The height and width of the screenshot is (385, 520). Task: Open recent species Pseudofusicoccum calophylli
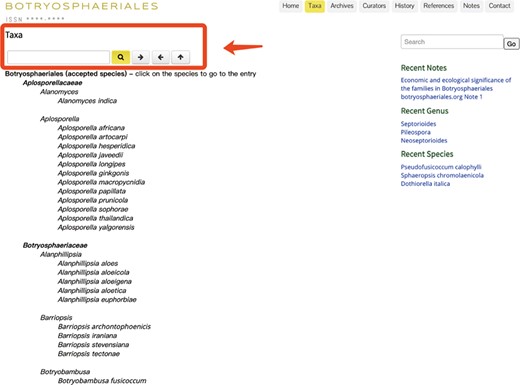pos(441,167)
